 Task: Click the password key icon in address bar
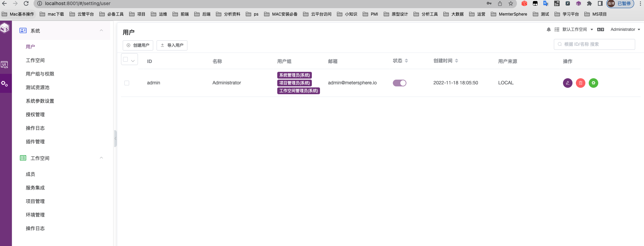pyautogui.click(x=489, y=3)
